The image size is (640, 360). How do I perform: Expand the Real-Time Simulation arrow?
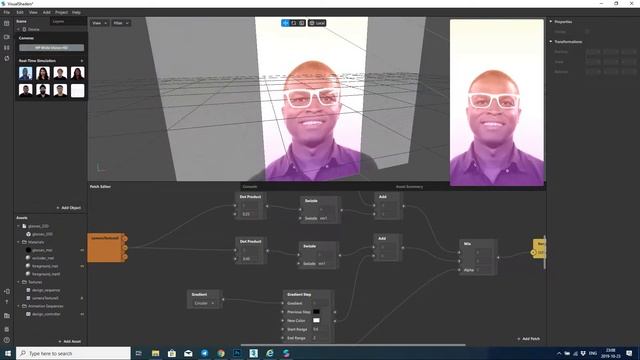pos(82,61)
